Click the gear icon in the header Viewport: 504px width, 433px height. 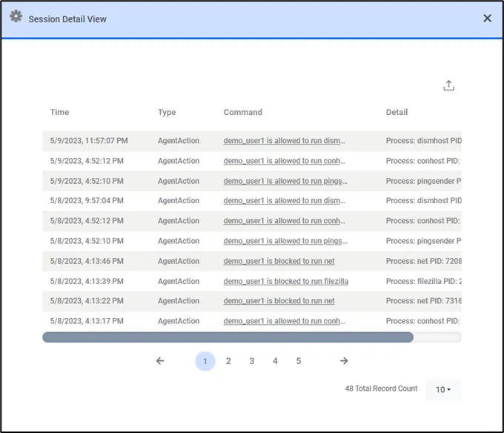tap(16, 16)
